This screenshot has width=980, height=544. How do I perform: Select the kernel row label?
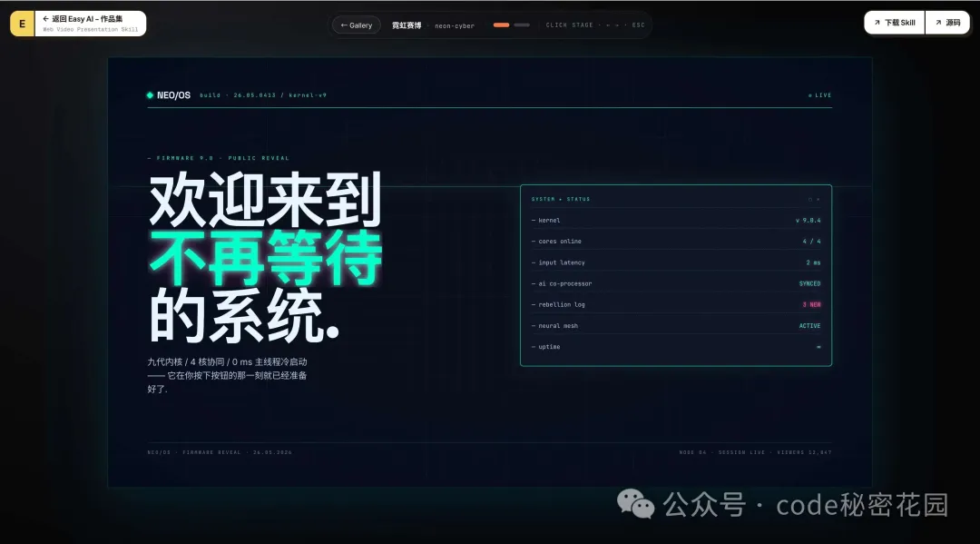point(549,220)
